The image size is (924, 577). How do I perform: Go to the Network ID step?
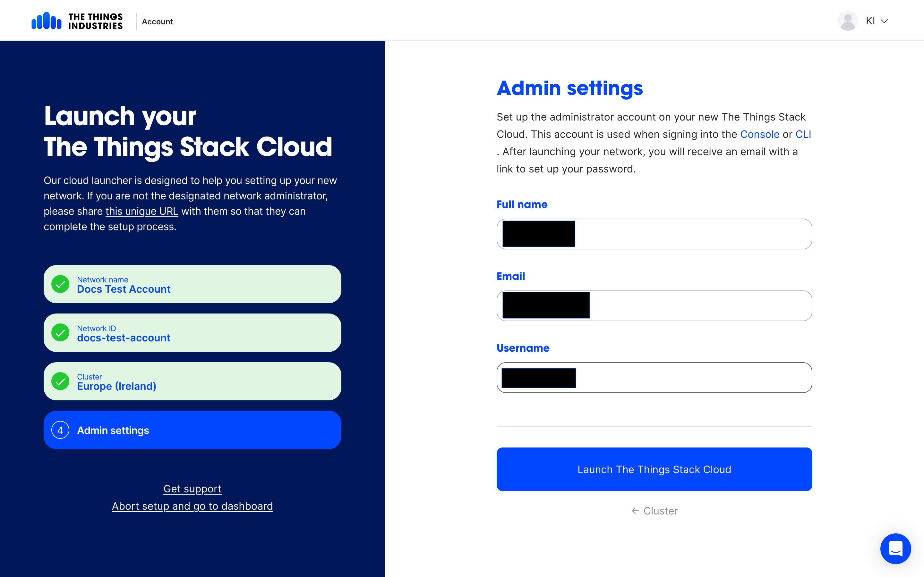click(x=192, y=333)
